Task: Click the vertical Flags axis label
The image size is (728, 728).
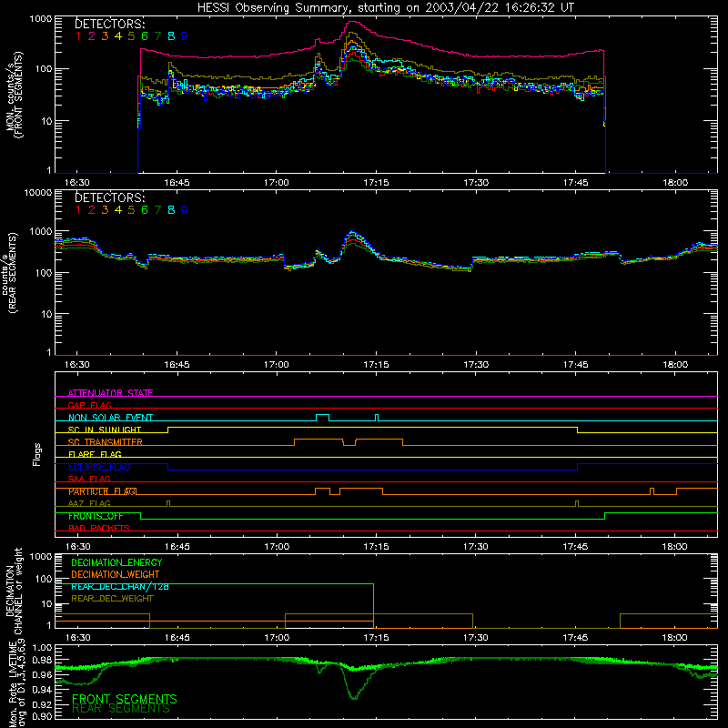Action: [37, 454]
